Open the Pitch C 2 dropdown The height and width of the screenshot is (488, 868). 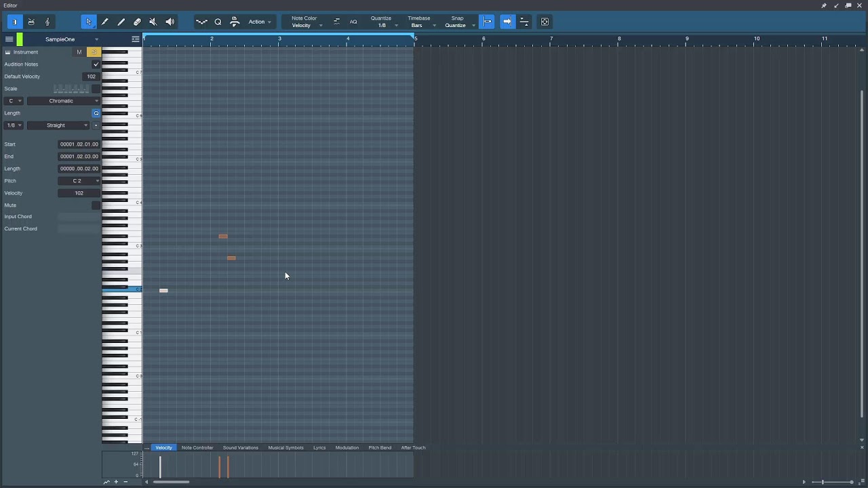[79, 181]
